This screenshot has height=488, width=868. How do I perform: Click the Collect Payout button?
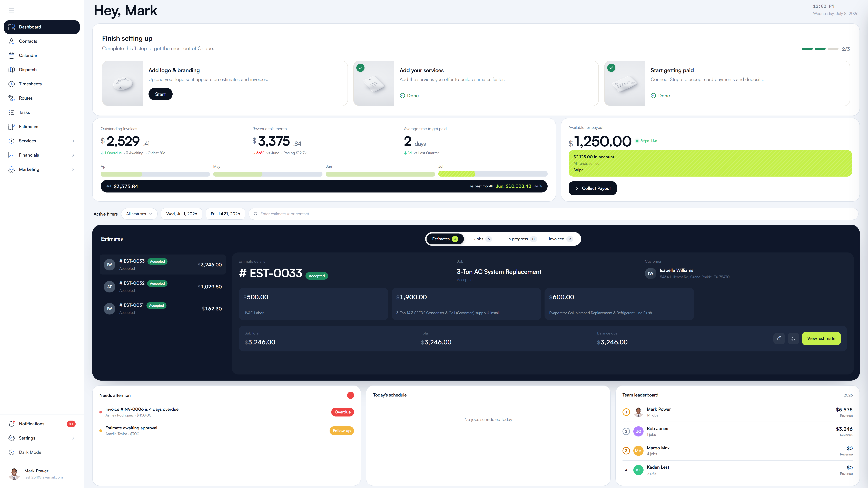click(x=592, y=188)
